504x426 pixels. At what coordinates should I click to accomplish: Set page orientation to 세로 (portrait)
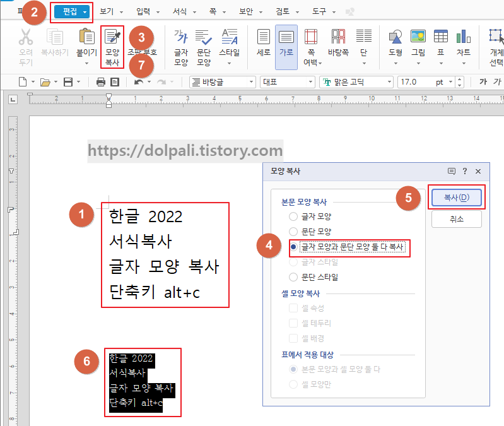point(264,43)
